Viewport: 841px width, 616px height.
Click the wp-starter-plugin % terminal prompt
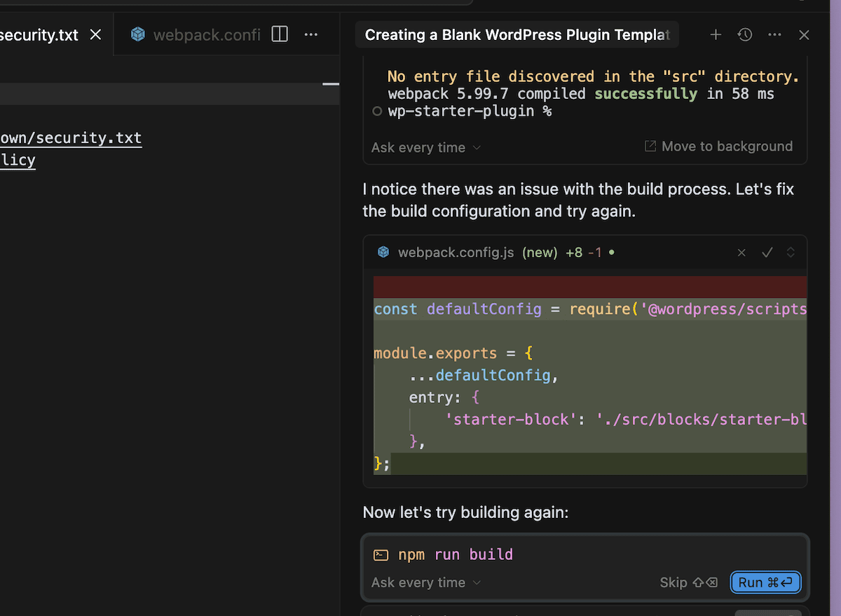pyautogui.click(x=470, y=111)
